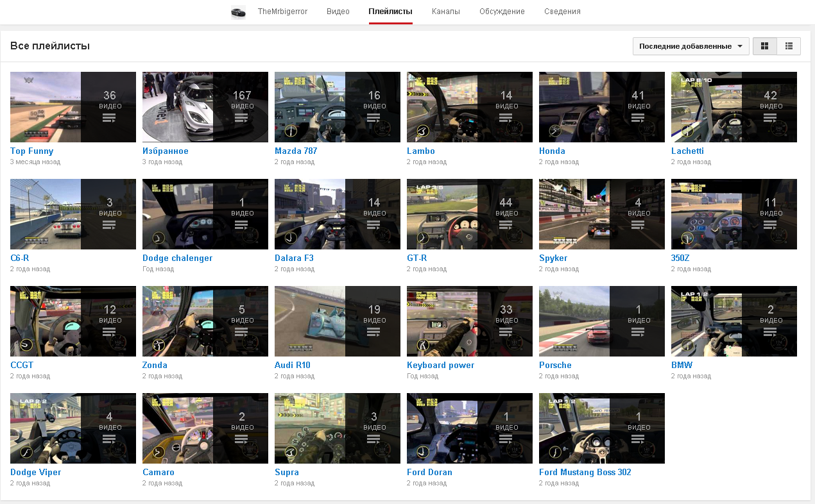
Task: Click the Dodge chalenger playlist thumbnail
Action: pyautogui.click(x=205, y=214)
